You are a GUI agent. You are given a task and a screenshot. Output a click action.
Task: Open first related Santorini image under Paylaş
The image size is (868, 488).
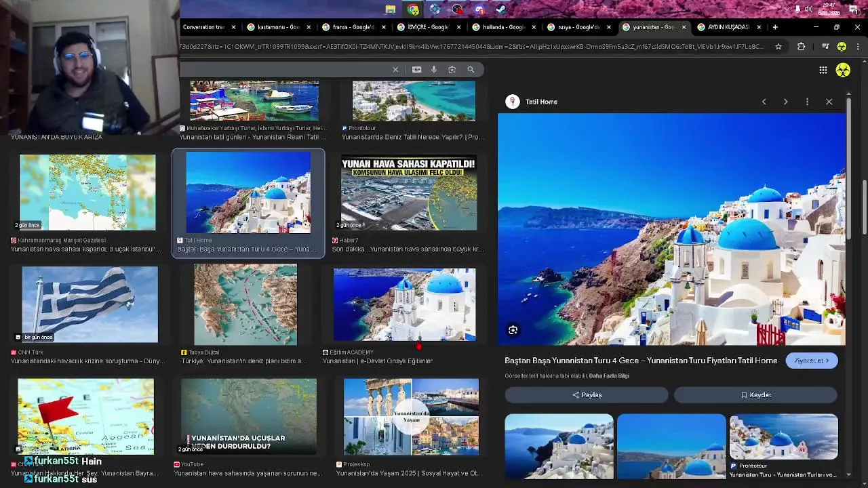[x=559, y=446]
